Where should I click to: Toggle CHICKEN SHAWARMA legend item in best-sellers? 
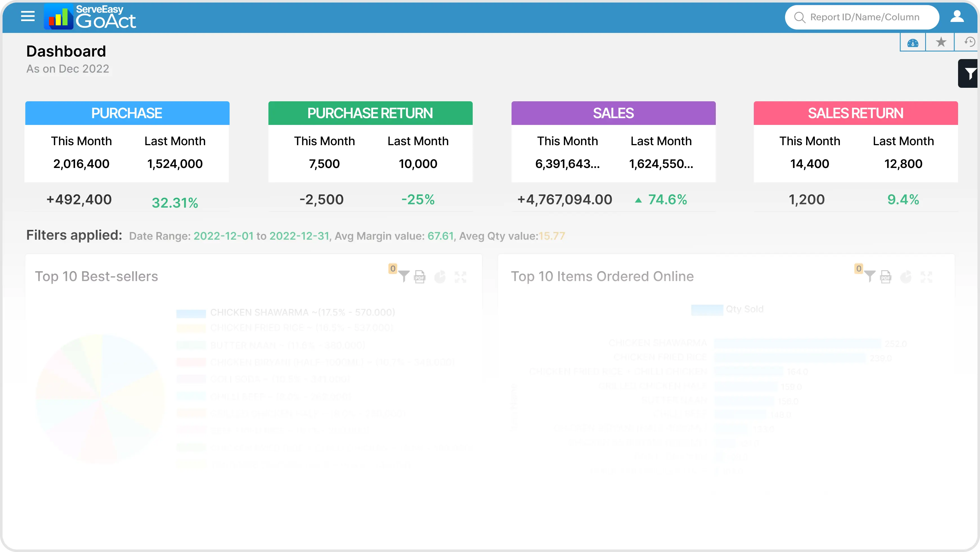(302, 312)
